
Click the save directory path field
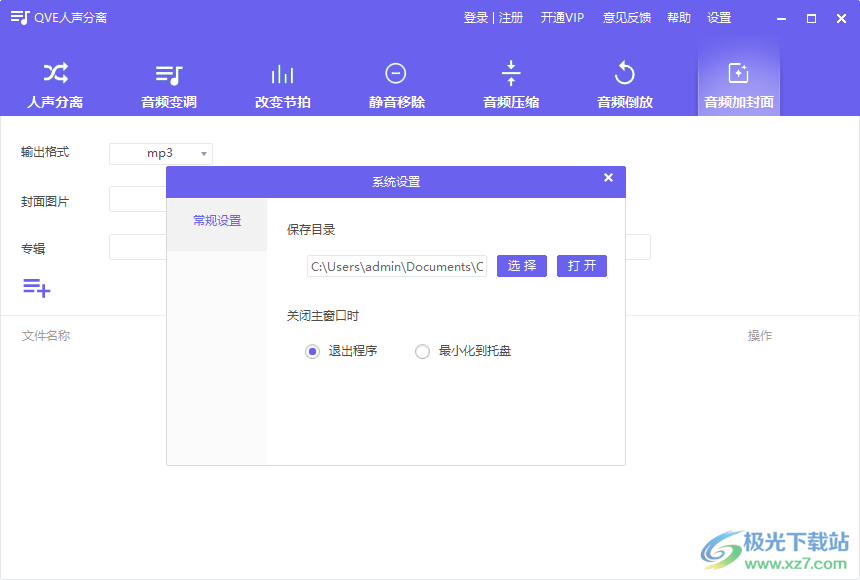pos(396,265)
